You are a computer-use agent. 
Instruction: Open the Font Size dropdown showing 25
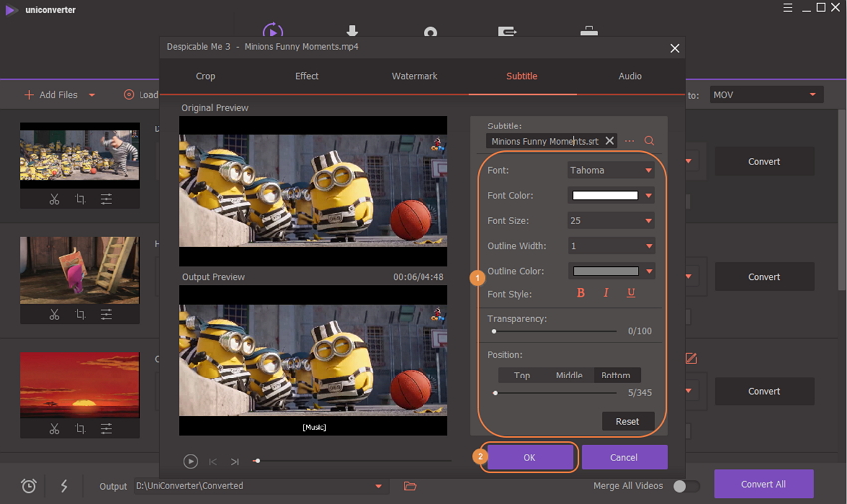pyautogui.click(x=611, y=221)
